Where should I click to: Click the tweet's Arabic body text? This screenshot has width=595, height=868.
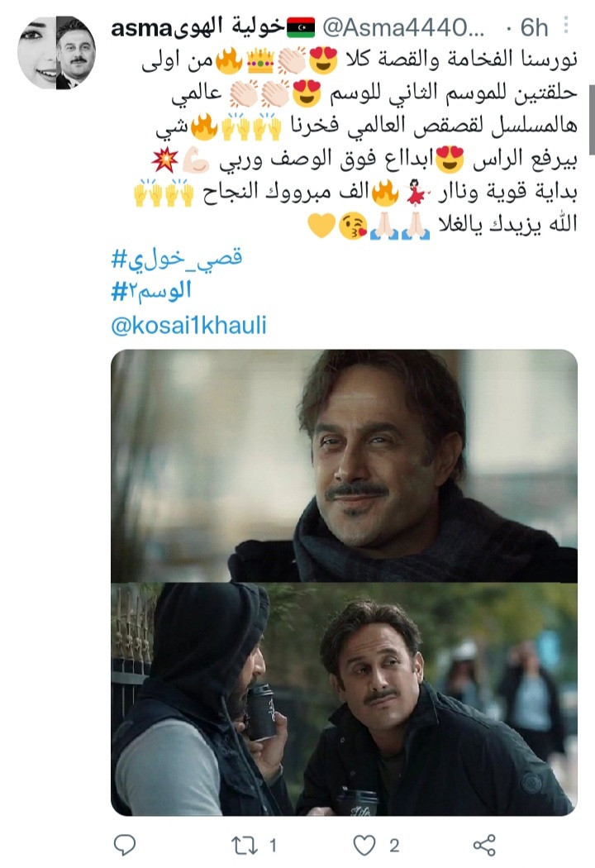tap(356, 141)
